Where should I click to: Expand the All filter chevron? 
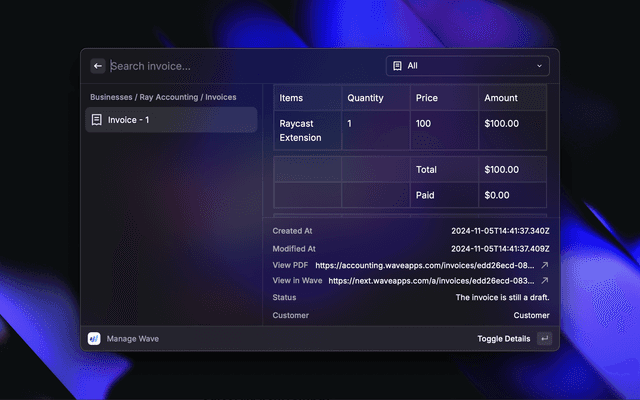tap(540, 66)
